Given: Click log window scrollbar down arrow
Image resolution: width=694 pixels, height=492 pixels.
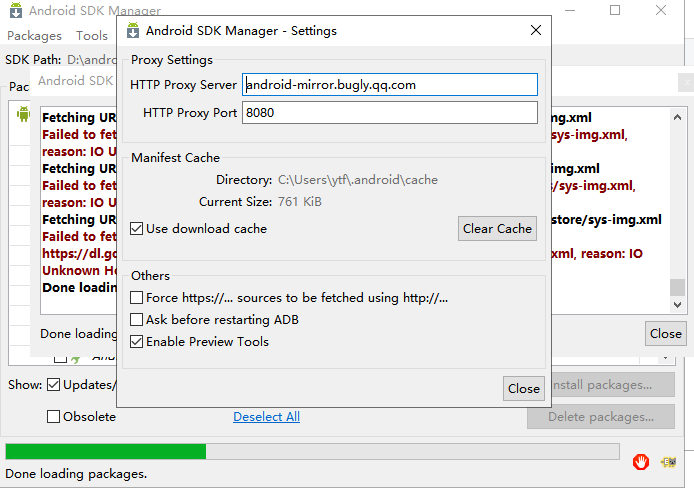Looking at the screenshot, I should [x=677, y=304].
